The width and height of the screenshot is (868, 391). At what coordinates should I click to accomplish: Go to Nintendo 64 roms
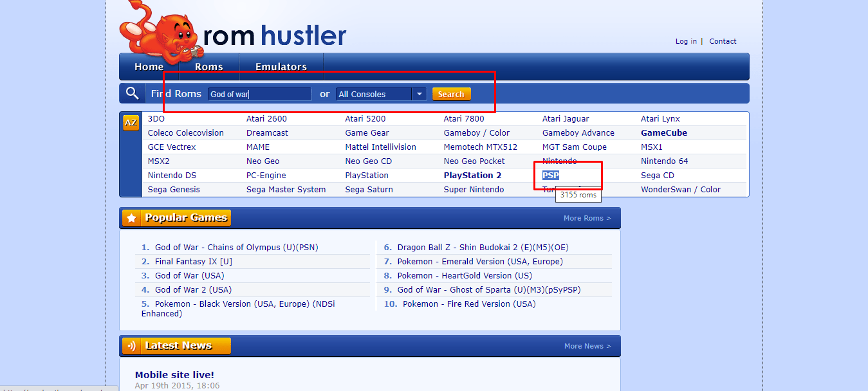[665, 161]
